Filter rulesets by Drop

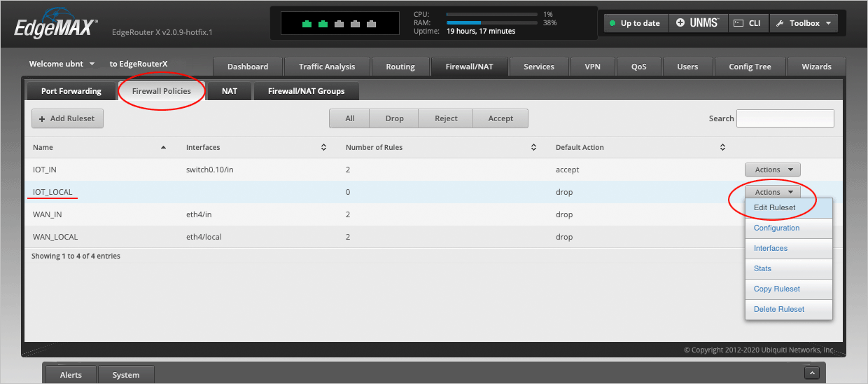[x=395, y=118]
